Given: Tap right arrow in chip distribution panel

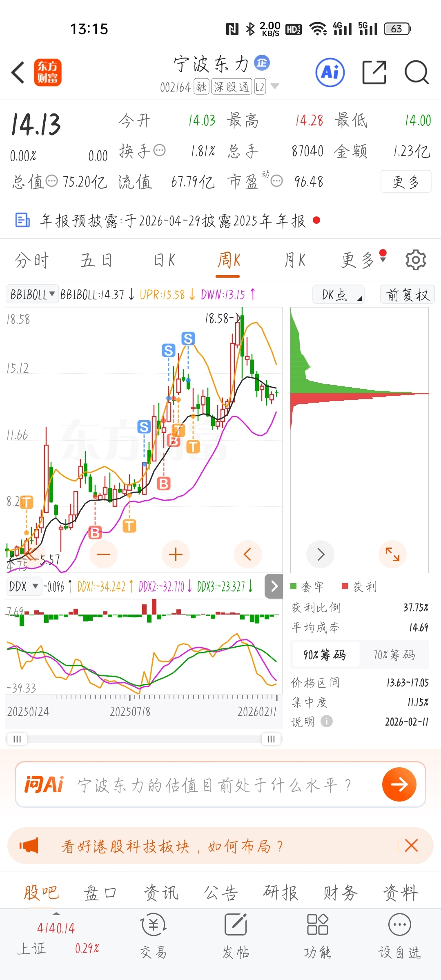Looking at the screenshot, I should [321, 554].
